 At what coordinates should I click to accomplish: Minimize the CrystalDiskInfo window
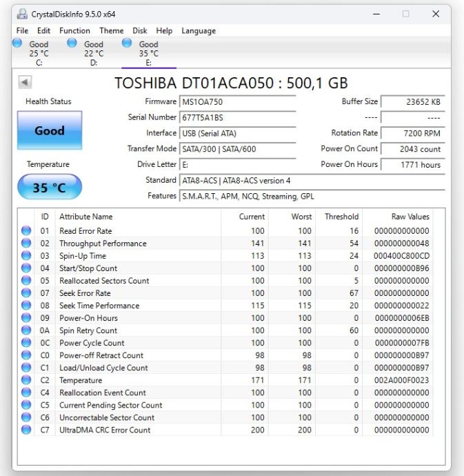tap(376, 14)
